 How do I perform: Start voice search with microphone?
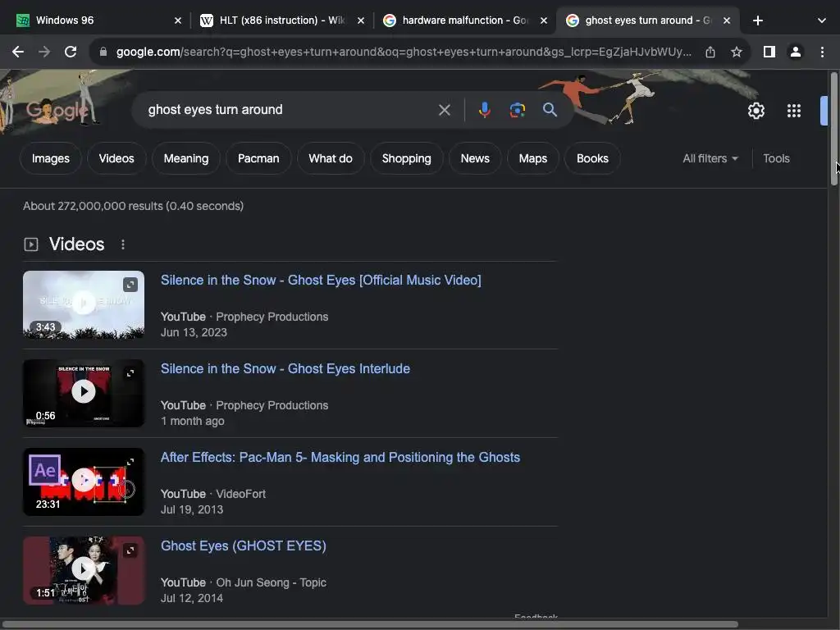coord(484,110)
